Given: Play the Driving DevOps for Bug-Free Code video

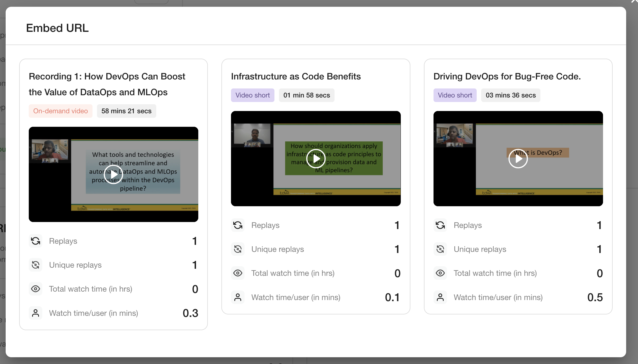Looking at the screenshot, I should tap(518, 159).
